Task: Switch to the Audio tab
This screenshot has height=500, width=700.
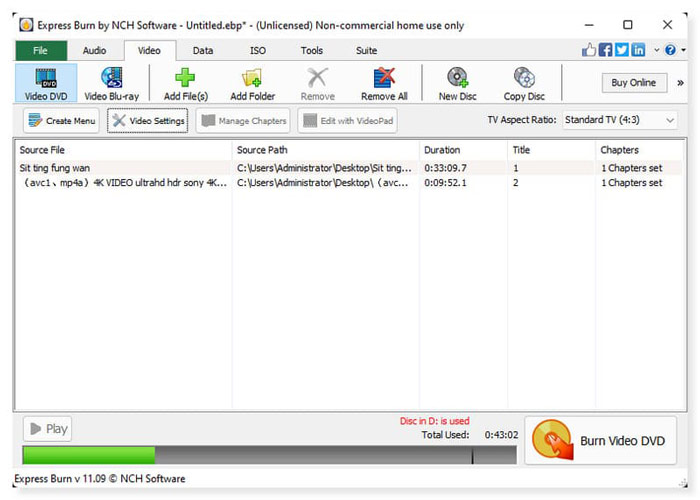Action: coord(95,50)
